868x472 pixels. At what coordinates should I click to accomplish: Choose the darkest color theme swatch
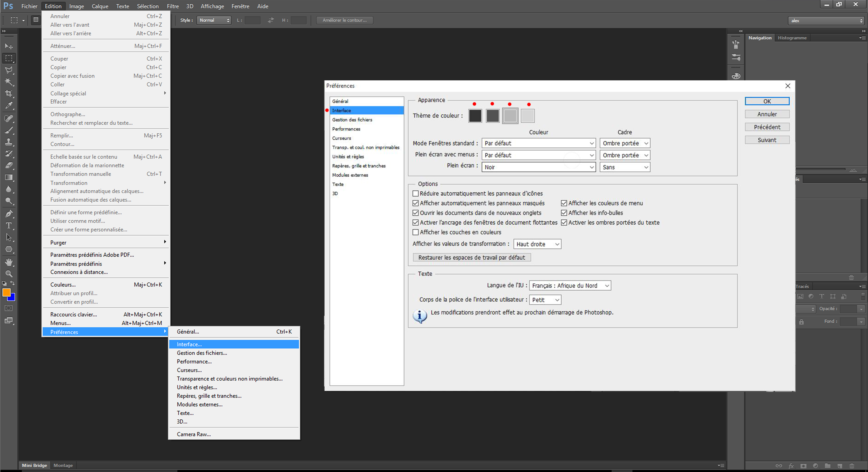click(475, 115)
